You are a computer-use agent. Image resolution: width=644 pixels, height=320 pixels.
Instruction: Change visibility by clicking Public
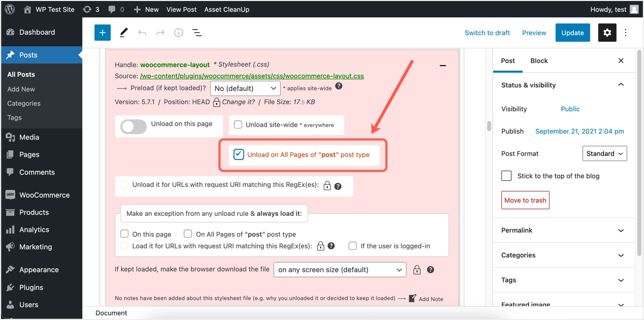tap(570, 109)
